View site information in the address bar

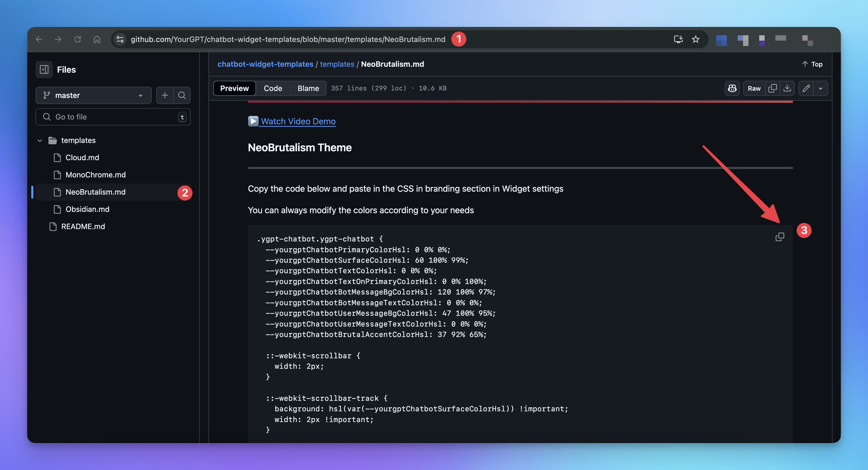pos(120,39)
